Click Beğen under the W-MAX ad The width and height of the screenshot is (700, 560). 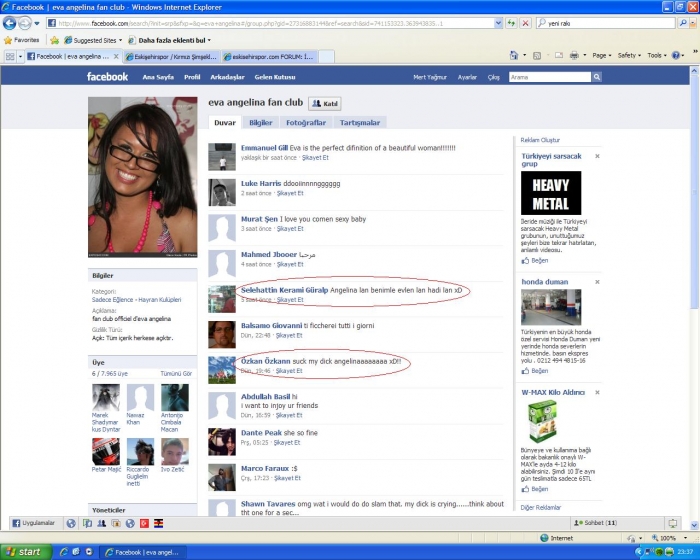[x=535, y=489]
